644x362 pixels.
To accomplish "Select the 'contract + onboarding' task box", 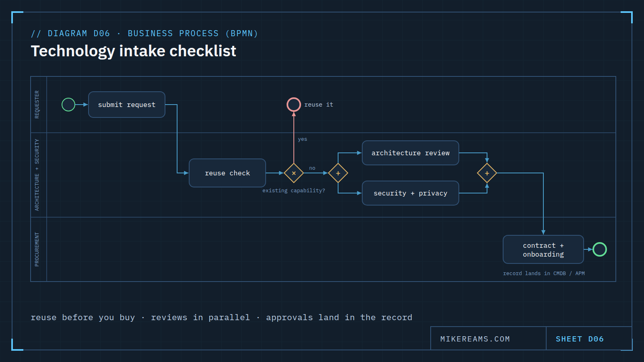I will (x=543, y=249).
